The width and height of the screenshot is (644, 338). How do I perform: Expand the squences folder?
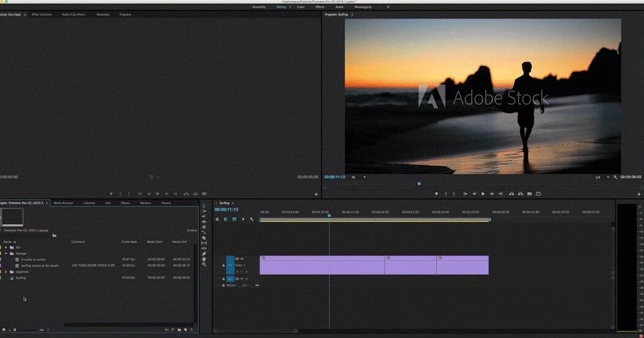point(6,271)
